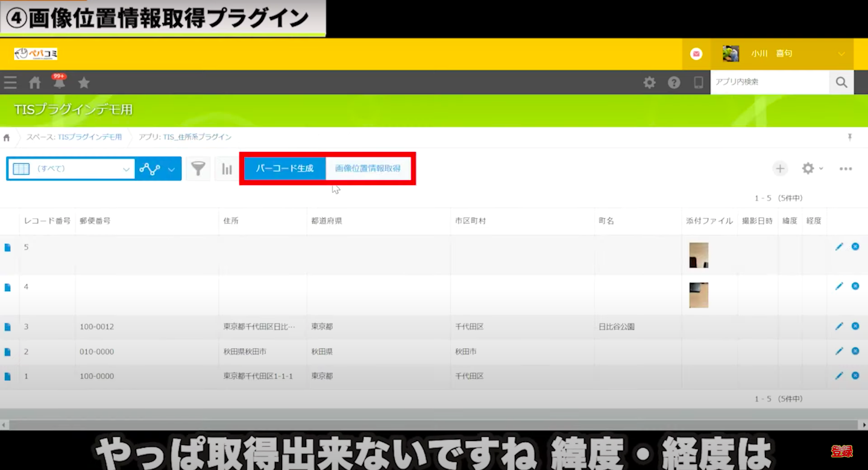Click the 添付ファイル column header
The width and height of the screenshot is (868, 470).
point(709,221)
